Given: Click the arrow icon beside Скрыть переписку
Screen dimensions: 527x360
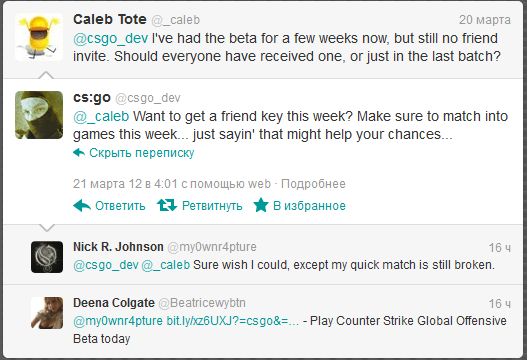Looking at the screenshot, I should tap(79, 153).
